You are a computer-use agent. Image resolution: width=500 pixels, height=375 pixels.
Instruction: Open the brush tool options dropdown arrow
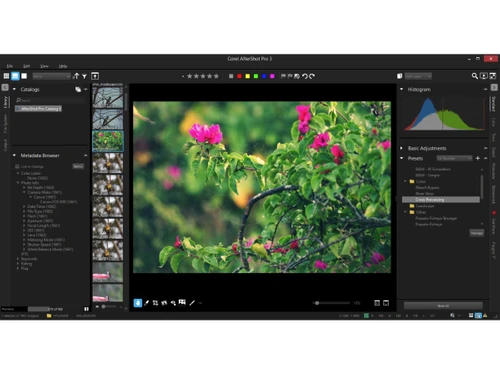[x=200, y=303]
